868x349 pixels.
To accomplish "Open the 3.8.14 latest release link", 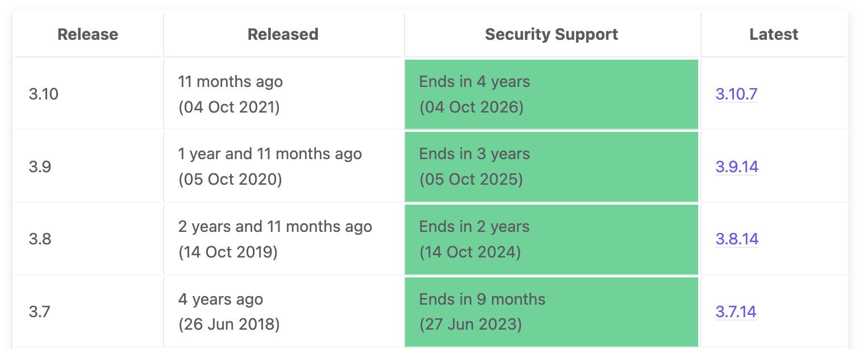I will click(737, 239).
